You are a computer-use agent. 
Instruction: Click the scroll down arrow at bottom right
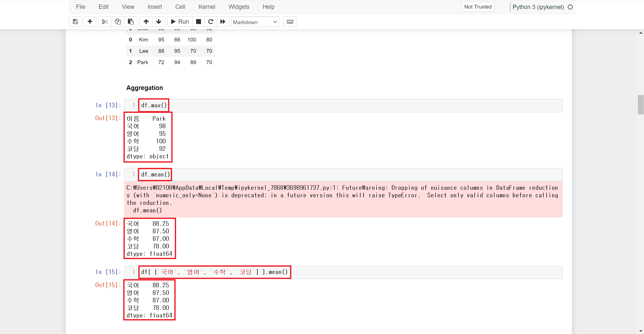[x=641, y=331]
